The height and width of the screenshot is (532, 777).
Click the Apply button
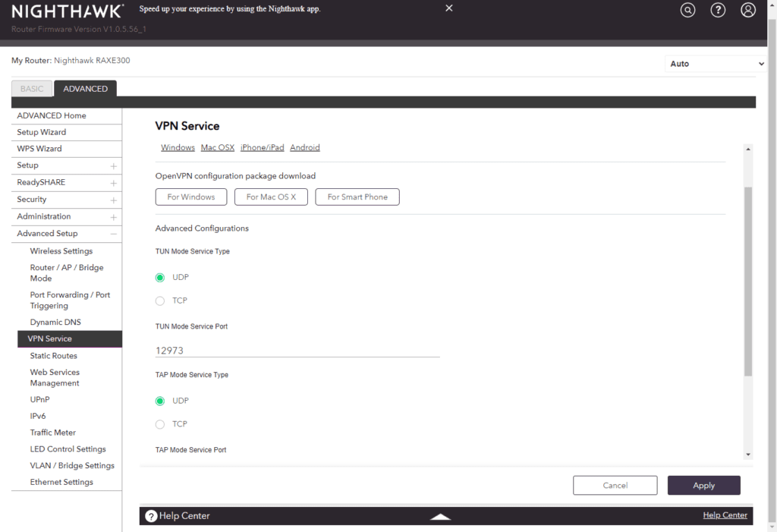(703, 486)
